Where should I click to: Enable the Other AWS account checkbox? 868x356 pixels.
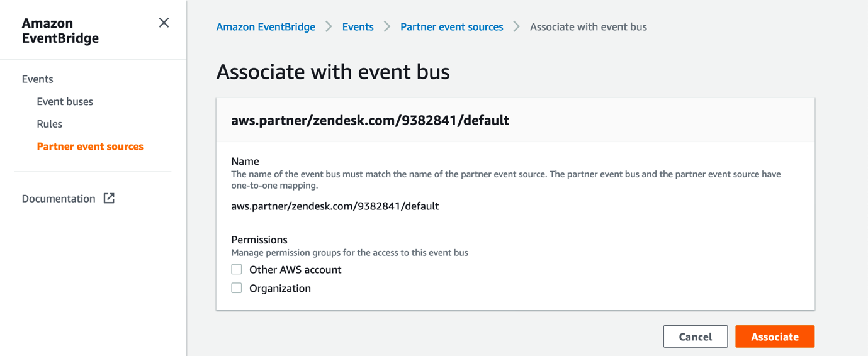237,269
